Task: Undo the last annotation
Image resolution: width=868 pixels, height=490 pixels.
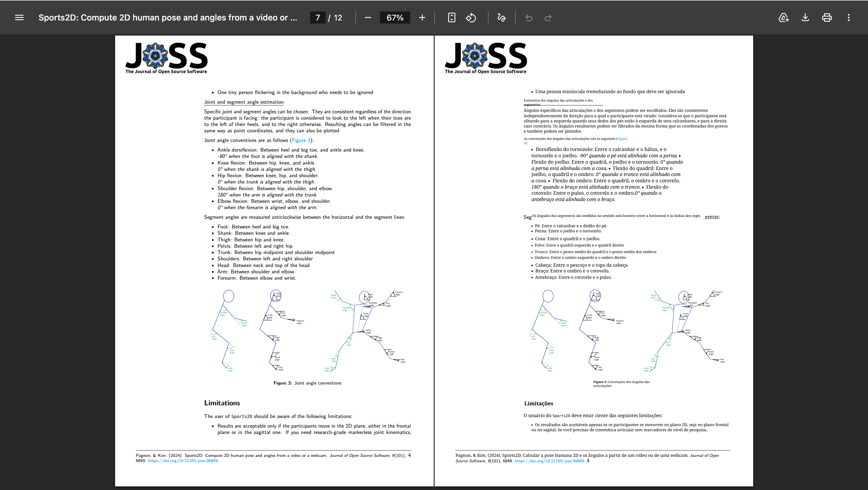Action: coord(529,17)
